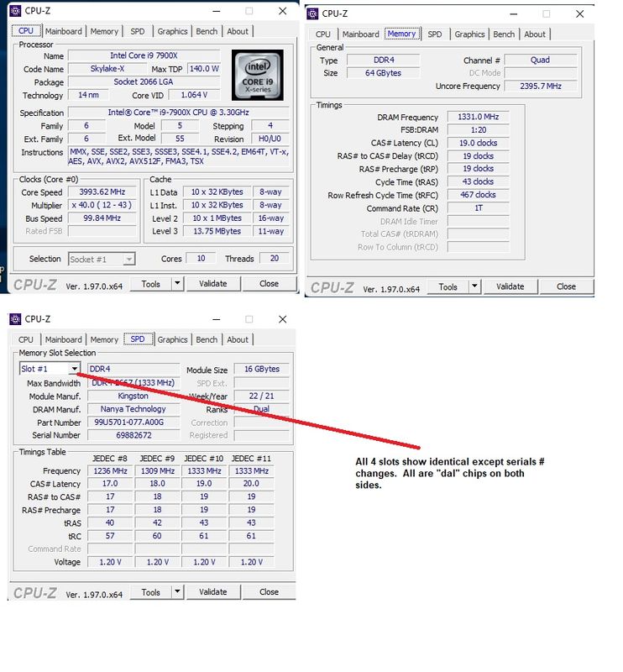Click the Week/Year value 22 / 21
Viewport: 623px width, 672px height.
[x=262, y=396]
